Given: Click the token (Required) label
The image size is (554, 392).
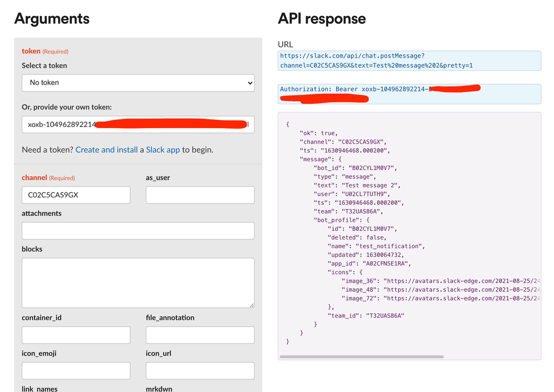Looking at the screenshot, I should click(45, 51).
